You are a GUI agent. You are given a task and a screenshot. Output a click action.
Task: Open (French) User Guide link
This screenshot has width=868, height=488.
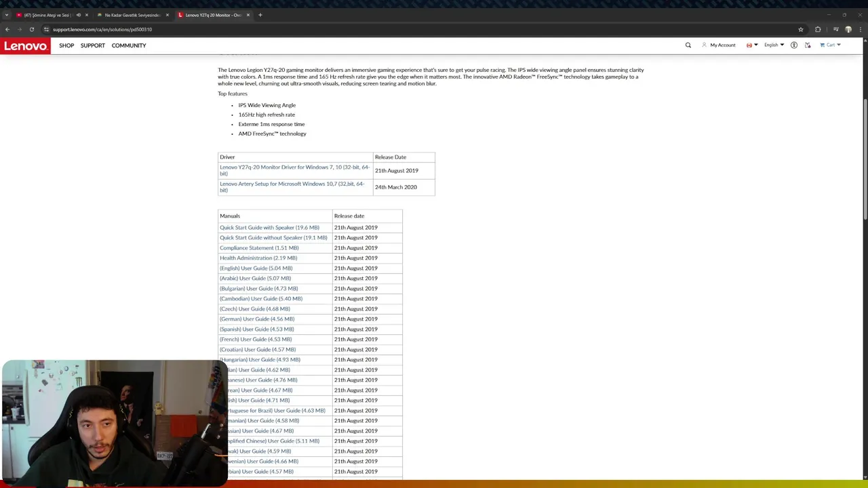[x=256, y=340]
